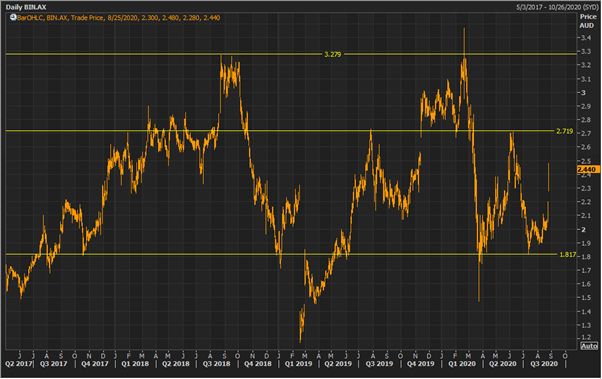Click the Q4 2017 quarter label
602x379 pixels.
pos(94,364)
